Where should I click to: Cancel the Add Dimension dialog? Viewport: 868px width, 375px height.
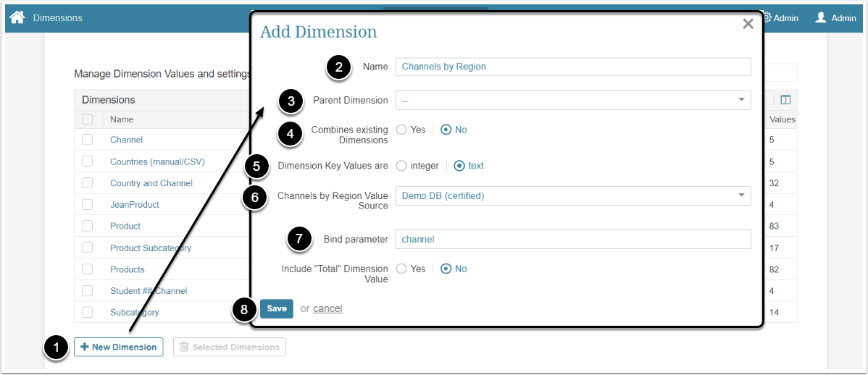[327, 308]
